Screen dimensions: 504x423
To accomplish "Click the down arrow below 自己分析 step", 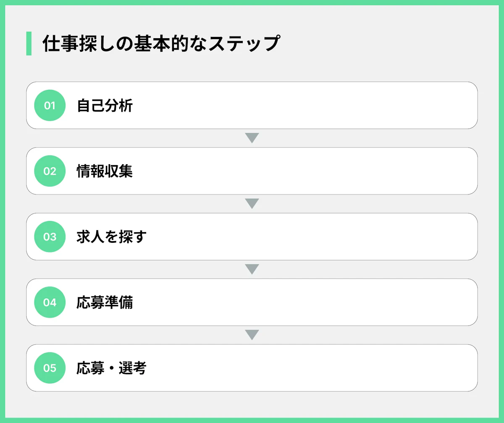I will click(252, 138).
